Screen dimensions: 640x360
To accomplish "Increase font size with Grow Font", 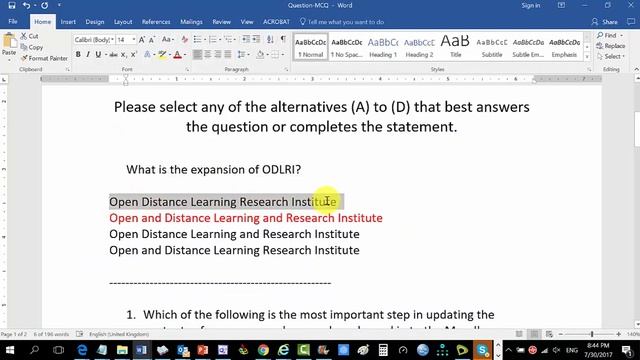I will coord(142,40).
